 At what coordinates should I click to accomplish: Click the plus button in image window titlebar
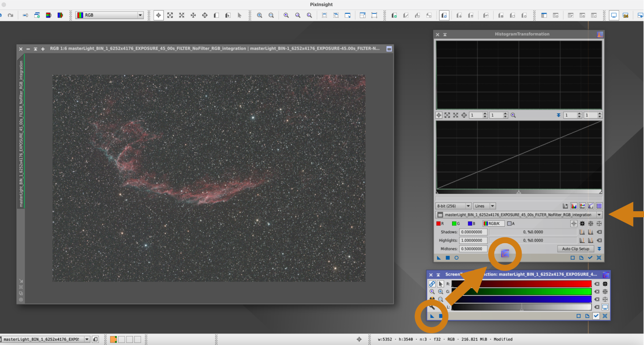pos(43,49)
